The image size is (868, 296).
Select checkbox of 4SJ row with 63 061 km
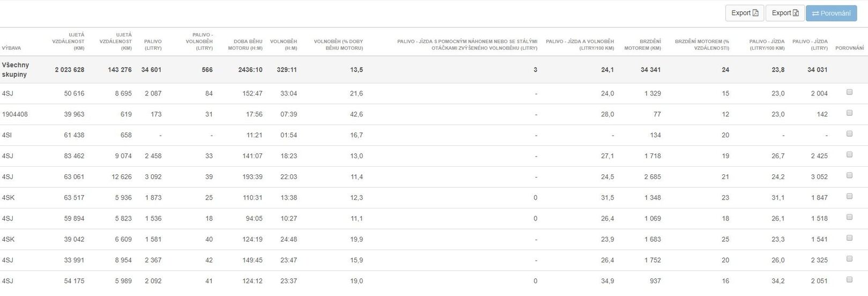point(849,176)
